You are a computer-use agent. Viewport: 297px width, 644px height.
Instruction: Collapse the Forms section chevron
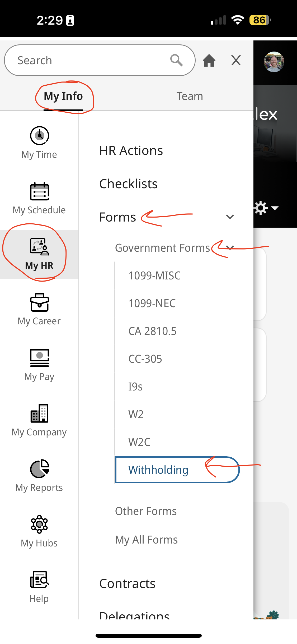click(x=230, y=217)
